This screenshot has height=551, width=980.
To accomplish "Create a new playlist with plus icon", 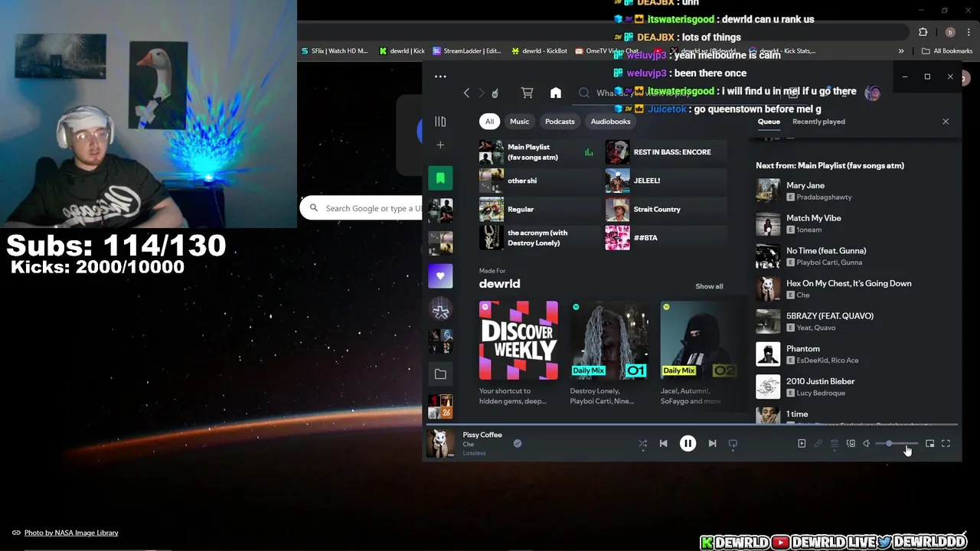I will 440,145.
